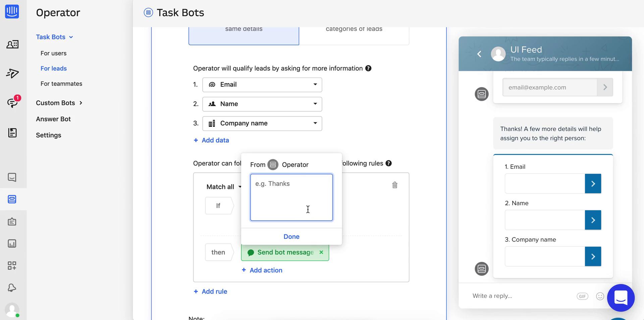
Task: Submit the email@example.com preview field
Action: [605, 87]
